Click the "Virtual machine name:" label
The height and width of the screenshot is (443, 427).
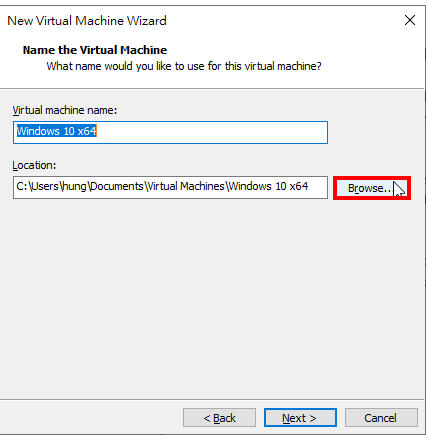click(x=65, y=110)
